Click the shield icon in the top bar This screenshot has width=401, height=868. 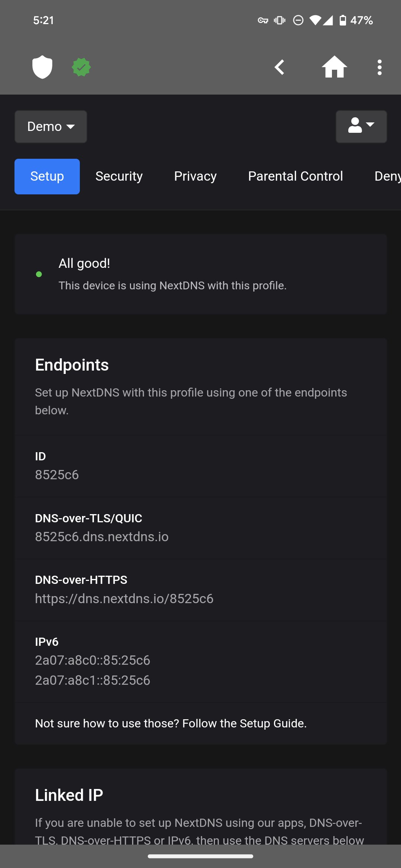[42, 67]
